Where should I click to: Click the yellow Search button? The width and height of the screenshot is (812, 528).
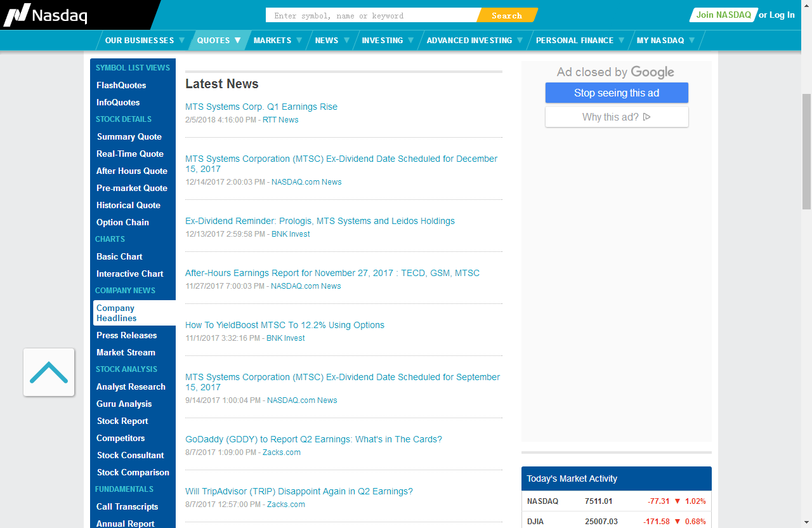[x=507, y=15]
